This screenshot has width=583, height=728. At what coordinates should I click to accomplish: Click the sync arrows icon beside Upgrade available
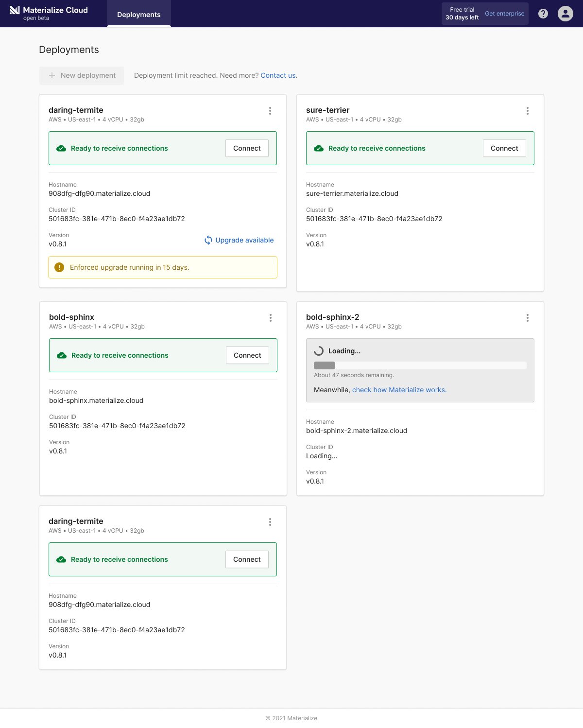pyautogui.click(x=208, y=240)
